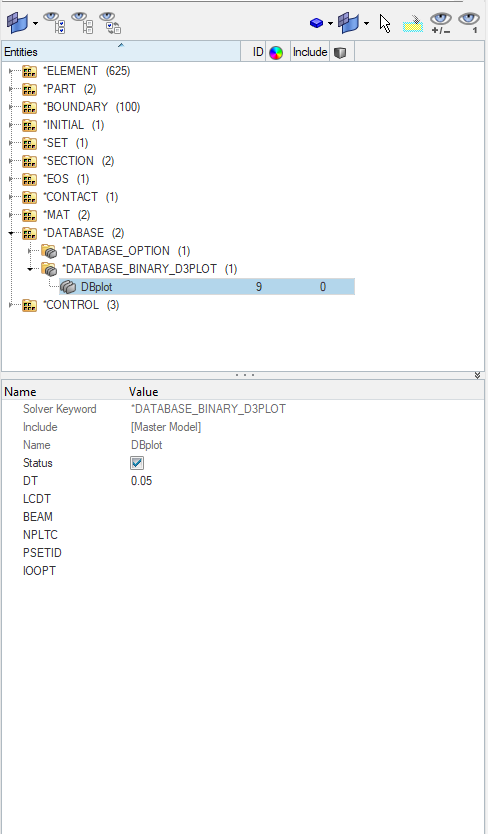Click the color wheel column header
The image size is (488, 834).
click(276, 52)
